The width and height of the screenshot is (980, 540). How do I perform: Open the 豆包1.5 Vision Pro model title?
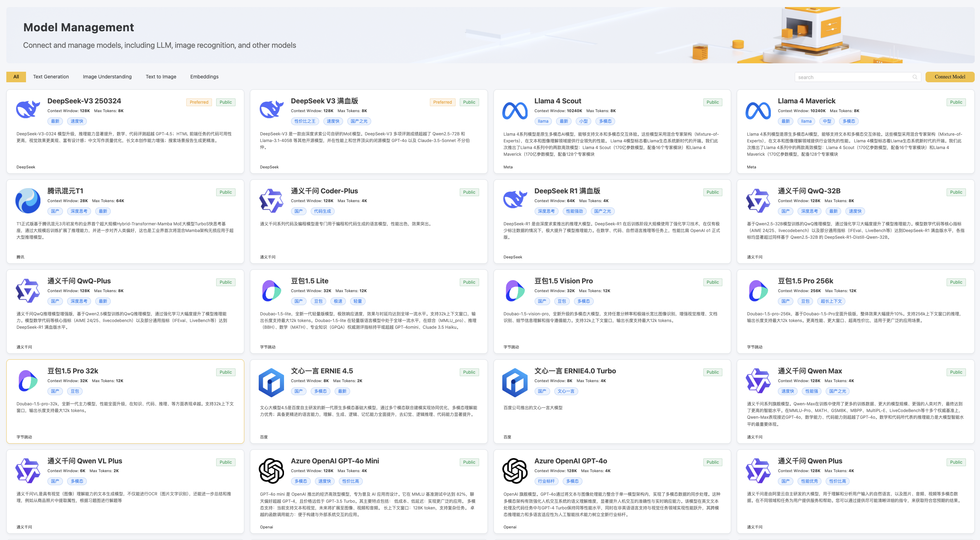[x=563, y=281]
